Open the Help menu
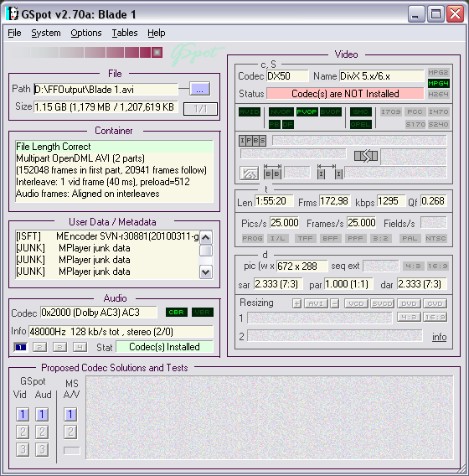Image resolution: width=469 pixels, height=476 pixels. point(157,33)
